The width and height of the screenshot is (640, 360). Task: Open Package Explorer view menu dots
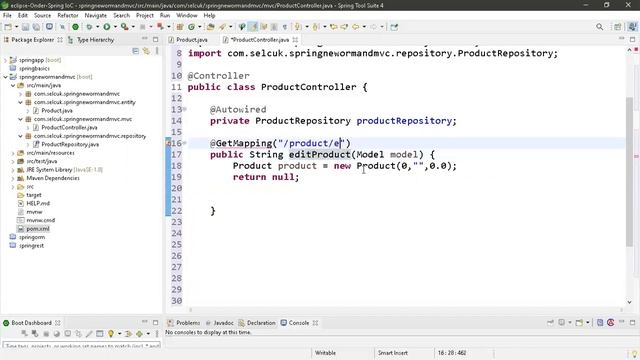(157, 51)
